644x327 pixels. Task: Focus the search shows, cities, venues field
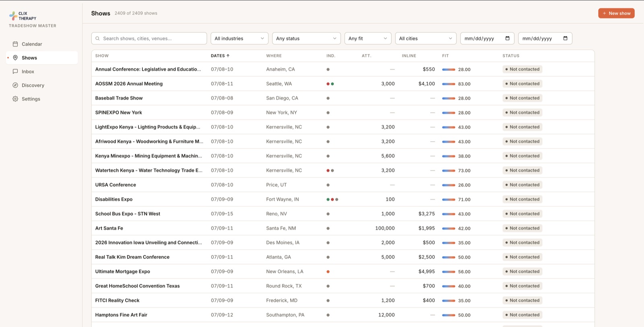[149, 38]
